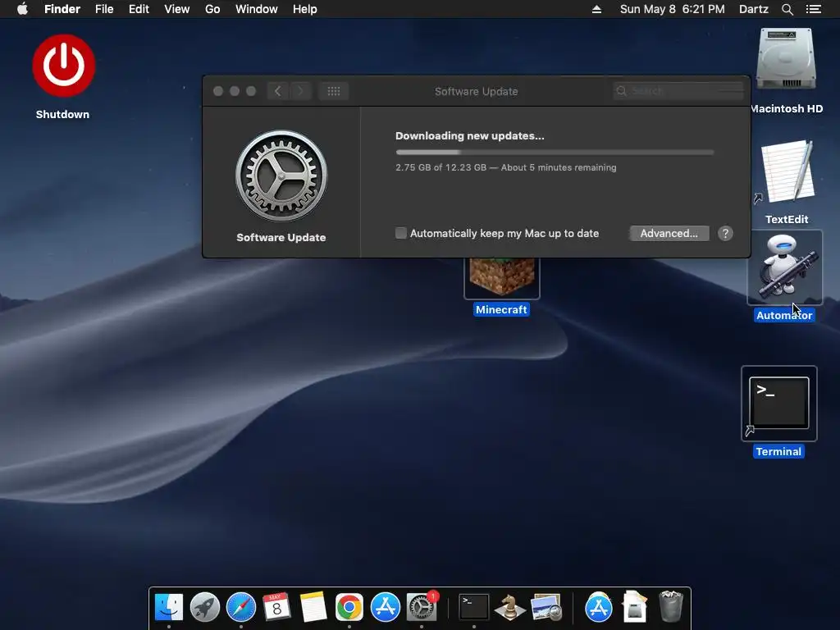Image resolution: width=840 pixels, height=630 pixels.
Task: Launch Safari from the Dock
Action: (x=241, y=607)
